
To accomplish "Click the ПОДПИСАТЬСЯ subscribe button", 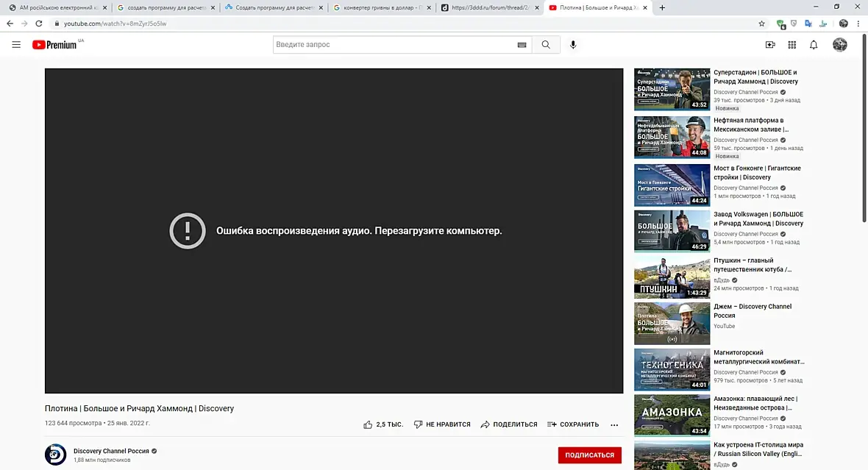I will (589, 455).
